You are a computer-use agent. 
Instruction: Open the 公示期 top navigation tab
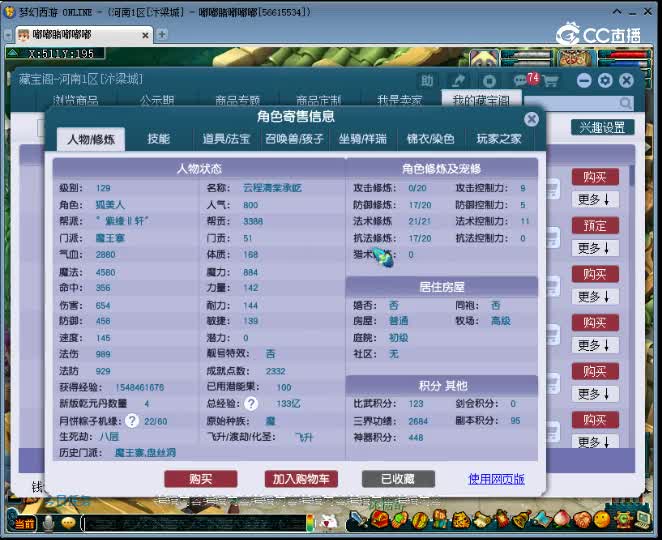[157, 100]
